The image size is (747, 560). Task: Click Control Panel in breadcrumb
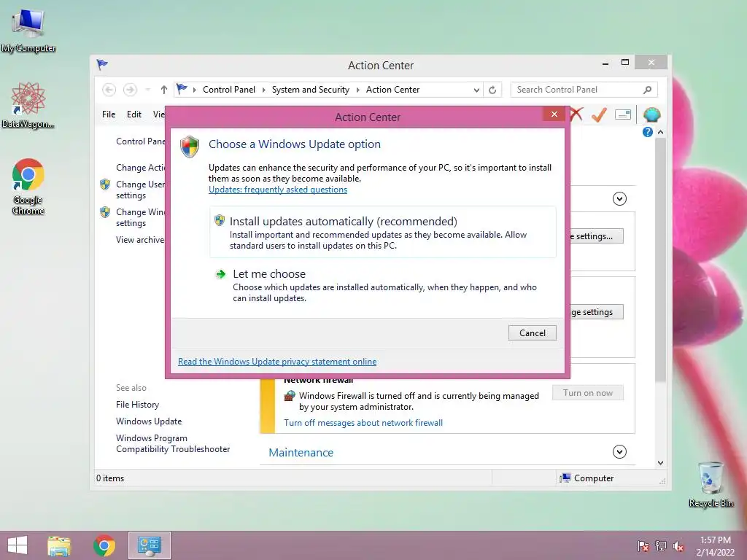pos(228,90)
